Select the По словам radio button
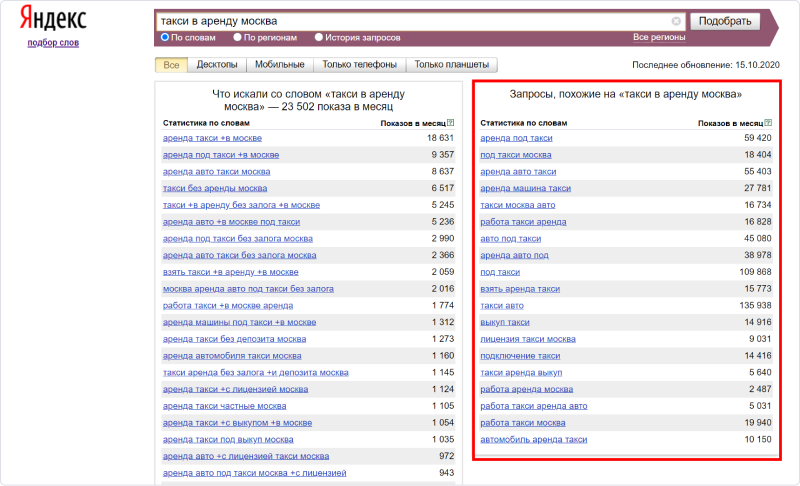800x486 pixels. point(165,37)
